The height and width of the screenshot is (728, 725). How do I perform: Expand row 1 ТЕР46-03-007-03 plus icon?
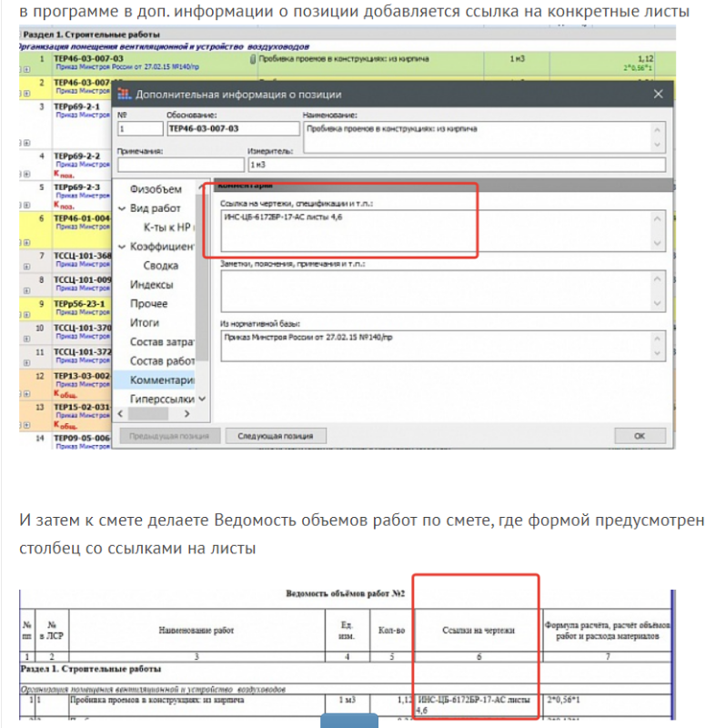(x=27, y=69)
